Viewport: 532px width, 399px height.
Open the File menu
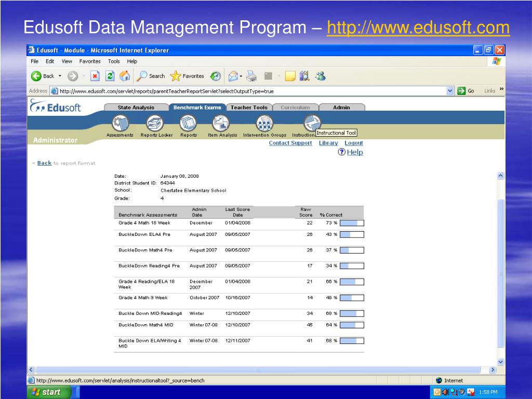[x=35, y=61]
